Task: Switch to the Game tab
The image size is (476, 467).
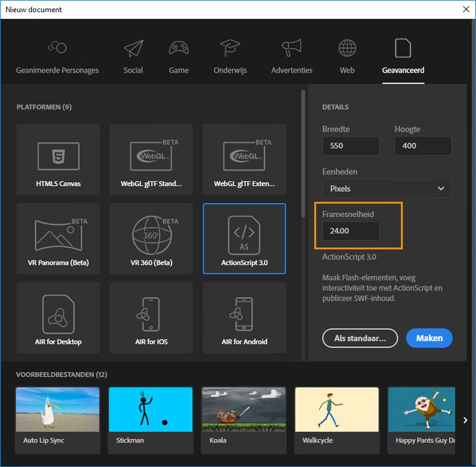Action: click(179, 58)
